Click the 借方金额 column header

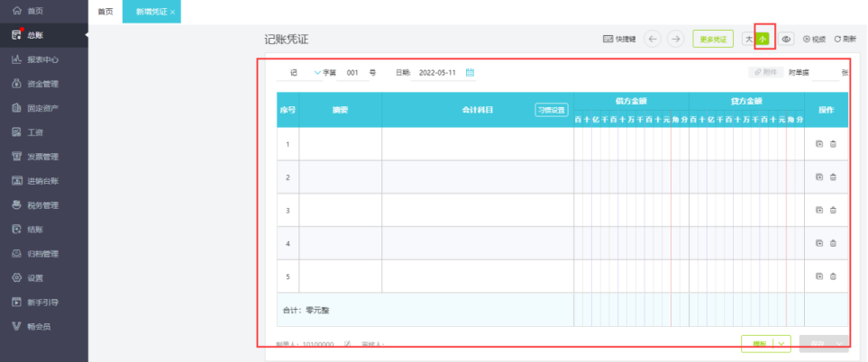632,102
